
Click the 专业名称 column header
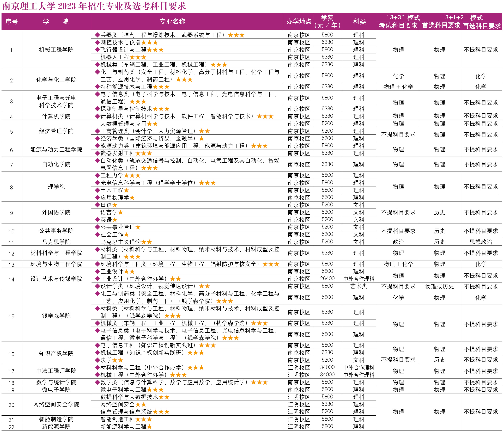172,21
